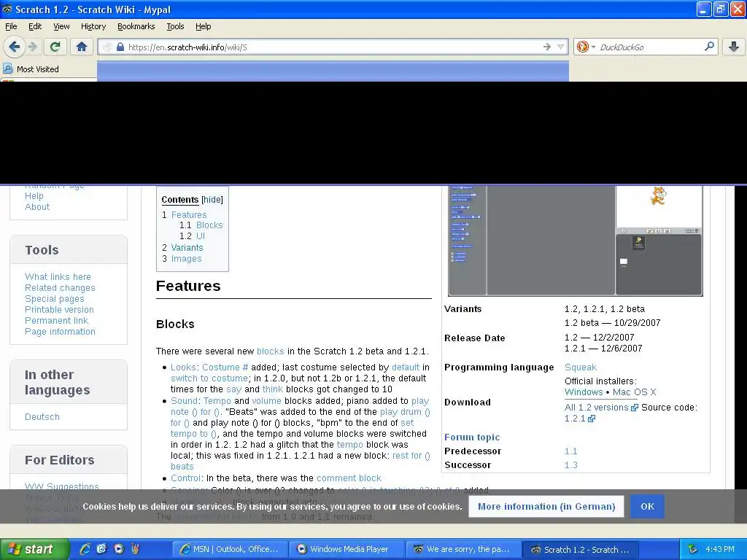This screenshot has width=747, height=560.
Task: Open the History menu
Action: pyautogui.click(x=93, y=26)
